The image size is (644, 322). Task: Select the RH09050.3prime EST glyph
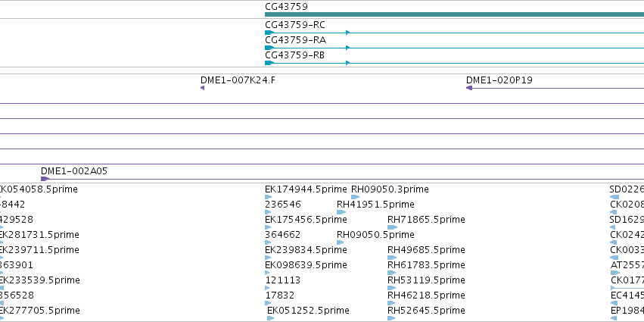coord(355,197)
